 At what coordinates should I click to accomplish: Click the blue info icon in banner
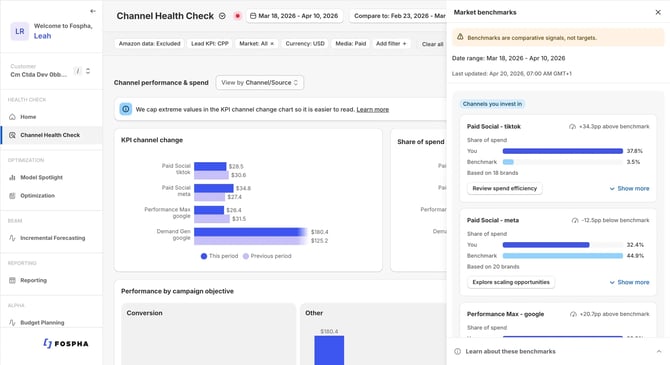pyautogui.click(x=126, y=109)
